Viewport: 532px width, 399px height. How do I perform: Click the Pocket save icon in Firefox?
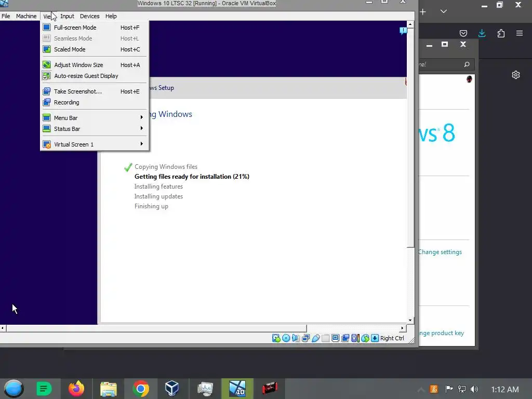point(463,33)
